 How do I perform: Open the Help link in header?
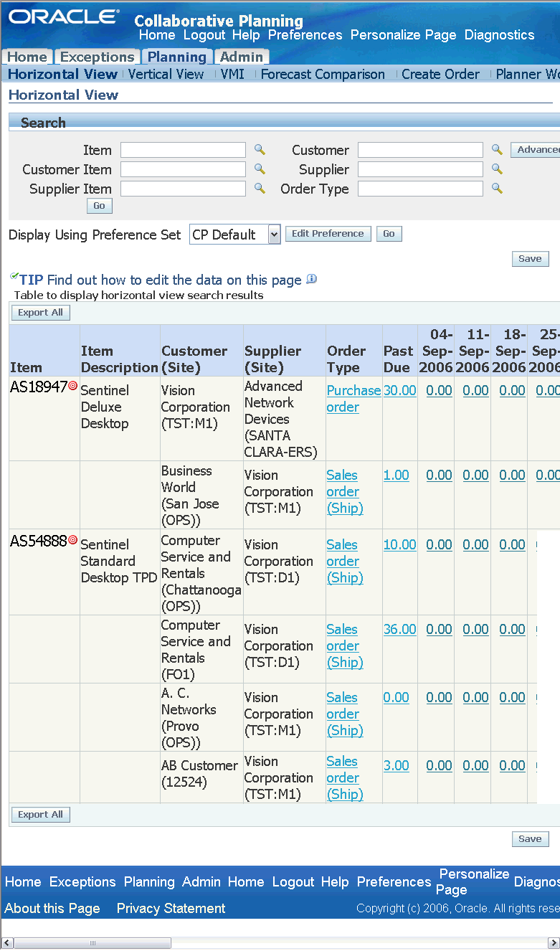pyautogui.click(x=246, y=35)
